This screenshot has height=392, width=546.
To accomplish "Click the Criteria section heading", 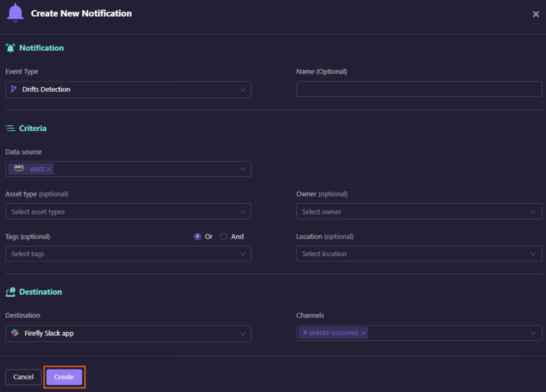I will [x=33, y=128].
